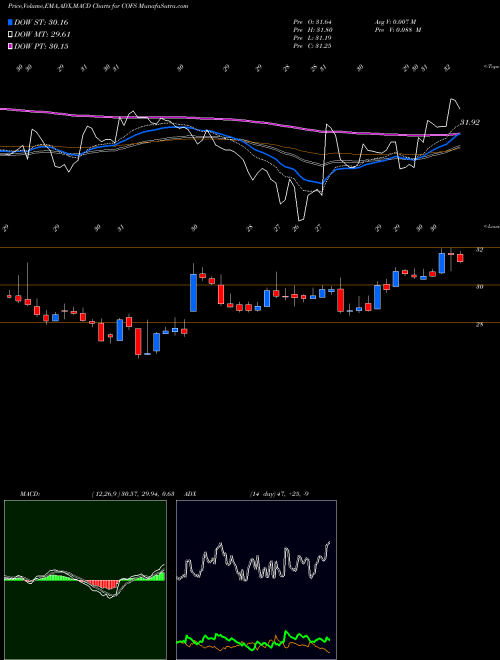The image size is (500, 660).
Task: Click the 32 price axis label
Action: click(x=479, y=250)
